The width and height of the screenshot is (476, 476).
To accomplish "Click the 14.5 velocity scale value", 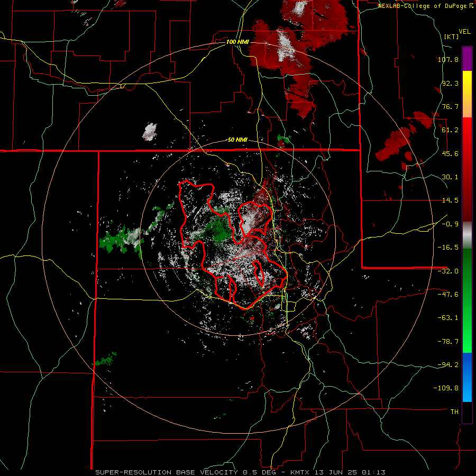I will click(x=450, y=200).
